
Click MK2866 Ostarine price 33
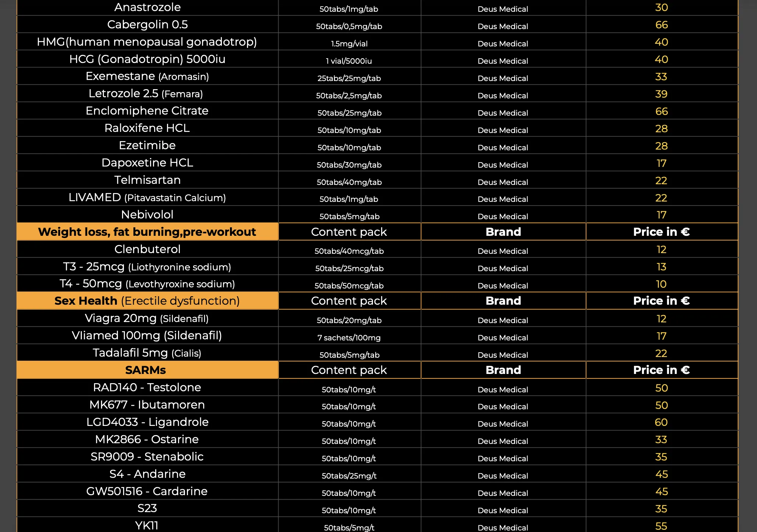coord(662,440)
